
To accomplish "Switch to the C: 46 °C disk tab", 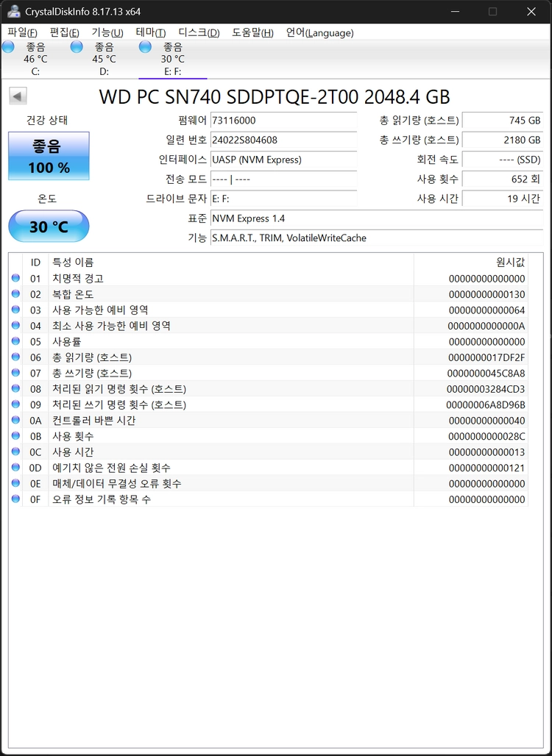I will (x=35, y=59).
